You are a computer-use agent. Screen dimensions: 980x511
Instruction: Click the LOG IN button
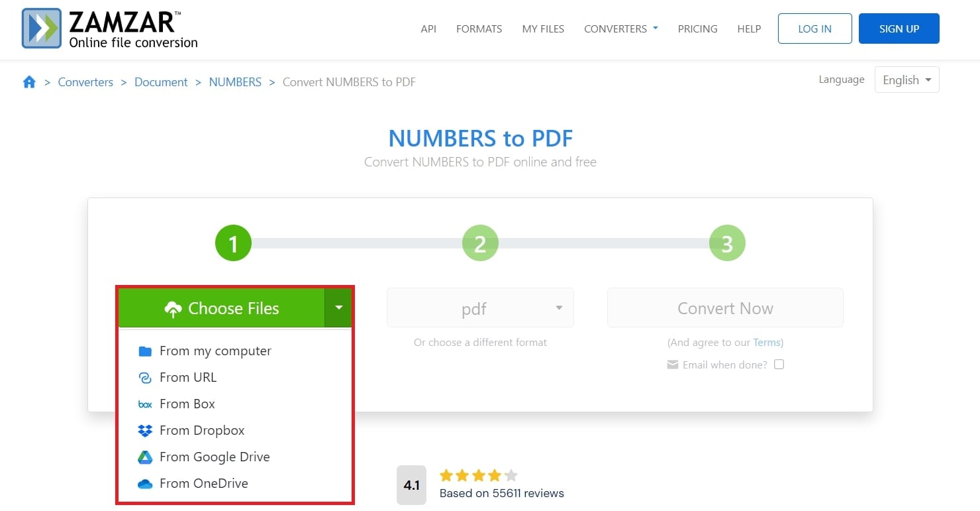[814, 28]
